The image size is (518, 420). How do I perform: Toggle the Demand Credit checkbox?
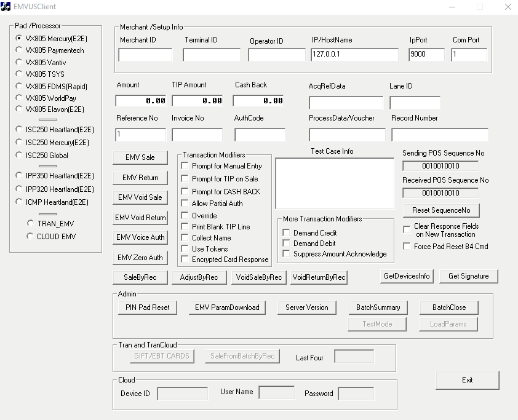[286, 233]
